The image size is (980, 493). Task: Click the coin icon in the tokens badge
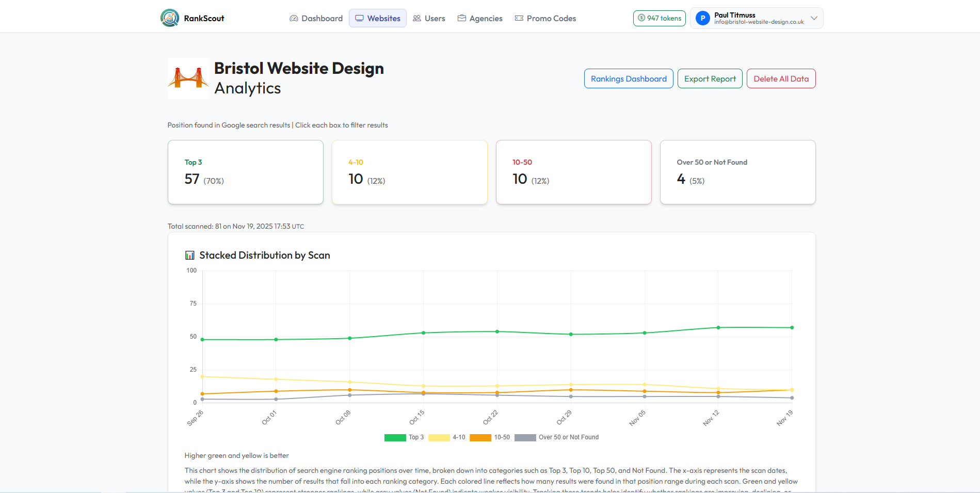[x=640, y=18]
